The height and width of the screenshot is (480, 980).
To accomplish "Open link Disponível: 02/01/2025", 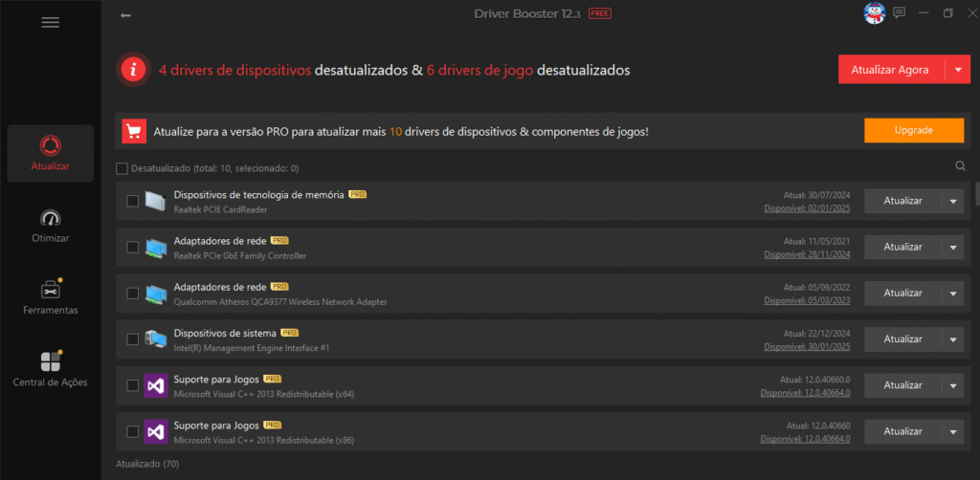I will (807, 208).
